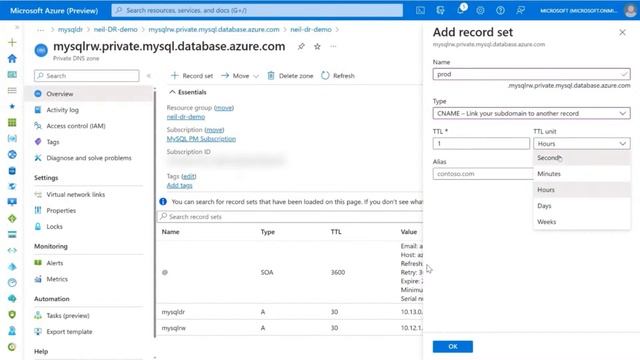Select Hours in TTL unit list

point(582,190)
